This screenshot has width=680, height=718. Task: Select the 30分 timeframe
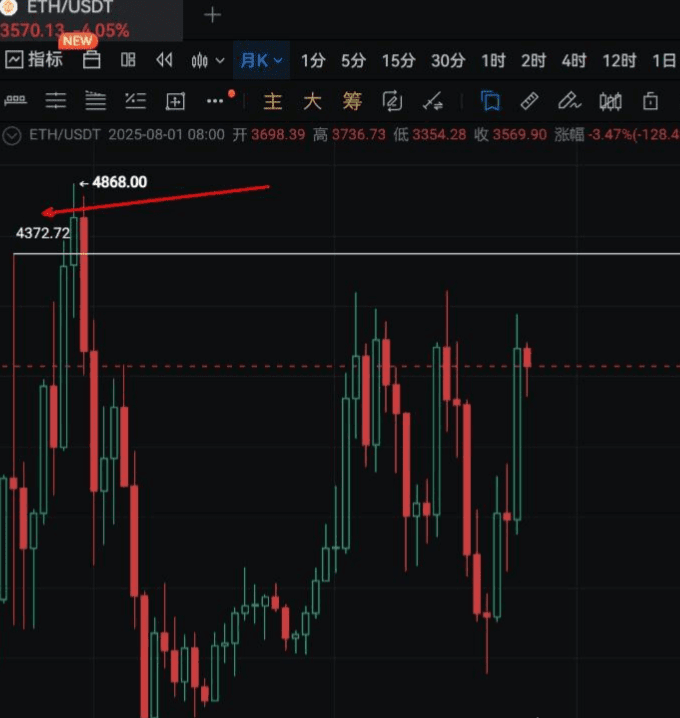click(x=448, y=60)
